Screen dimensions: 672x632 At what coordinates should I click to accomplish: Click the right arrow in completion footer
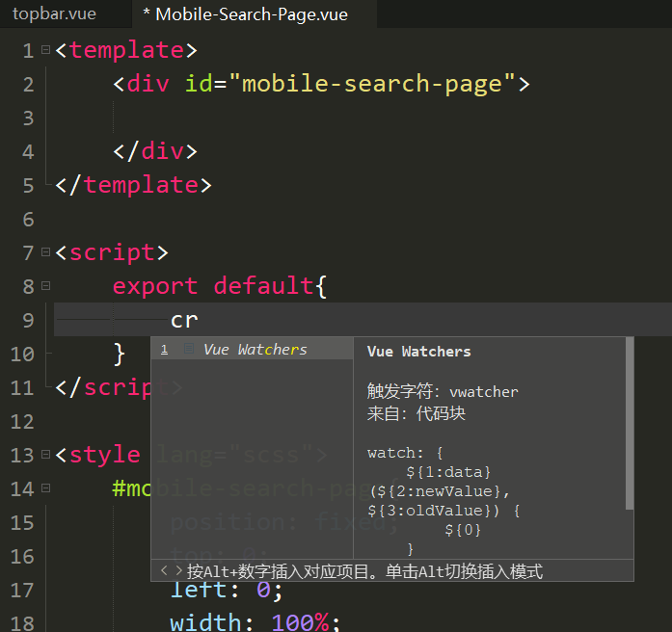(178, 571)
